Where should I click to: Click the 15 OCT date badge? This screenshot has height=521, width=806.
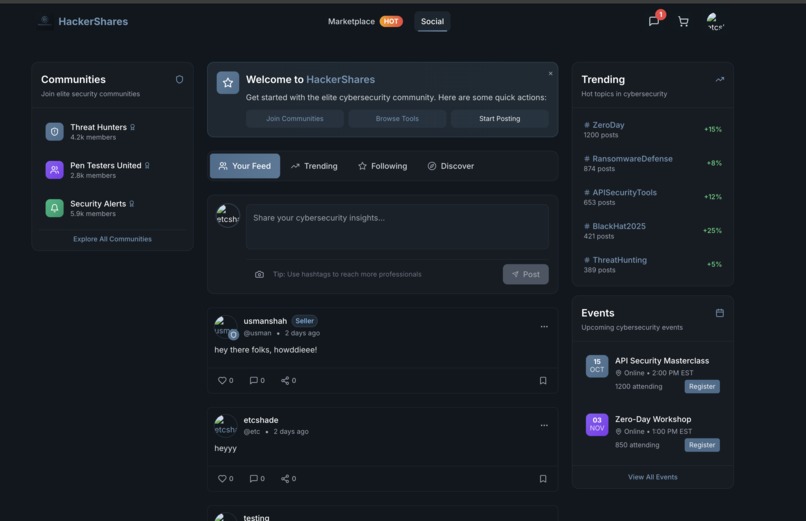(597, 366)
